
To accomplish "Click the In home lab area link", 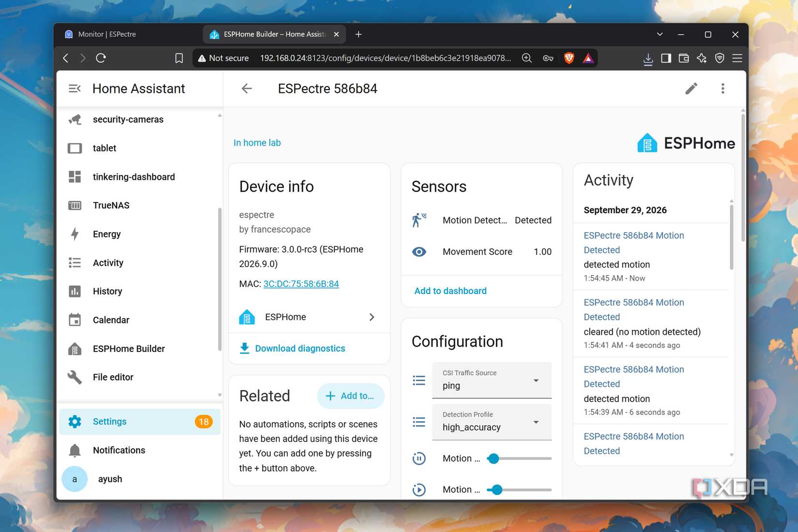I will 257,143.
